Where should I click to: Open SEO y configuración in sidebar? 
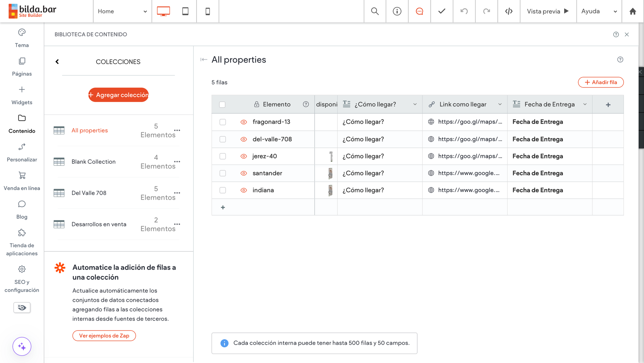[22, 279]
